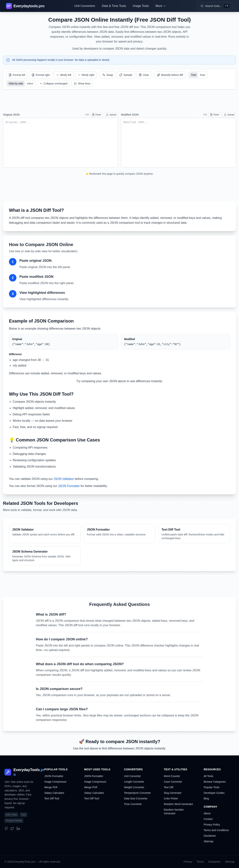Load Sample JSON data

126,75
